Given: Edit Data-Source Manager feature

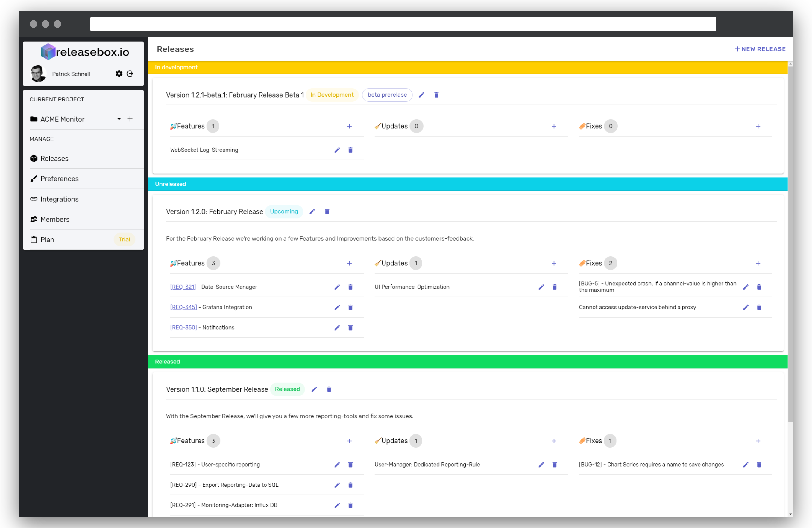Looking at the screenshot, I should tap(337, 287).
